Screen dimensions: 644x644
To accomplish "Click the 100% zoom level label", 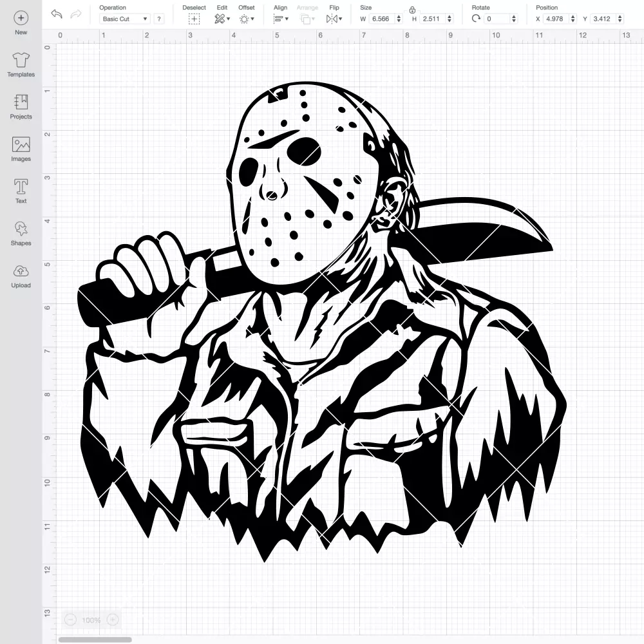I will pyautogui.click(x=91, y=620).
